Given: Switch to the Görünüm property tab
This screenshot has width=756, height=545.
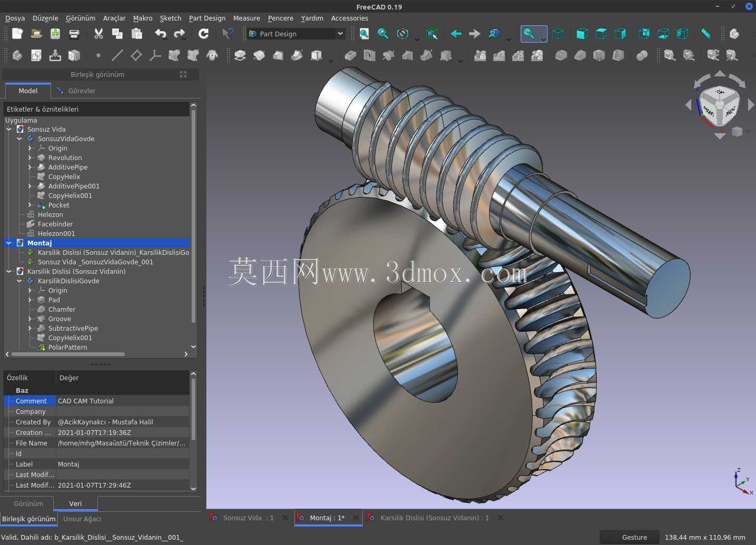Looking at the screenshot, I should (x=28, y=503).
